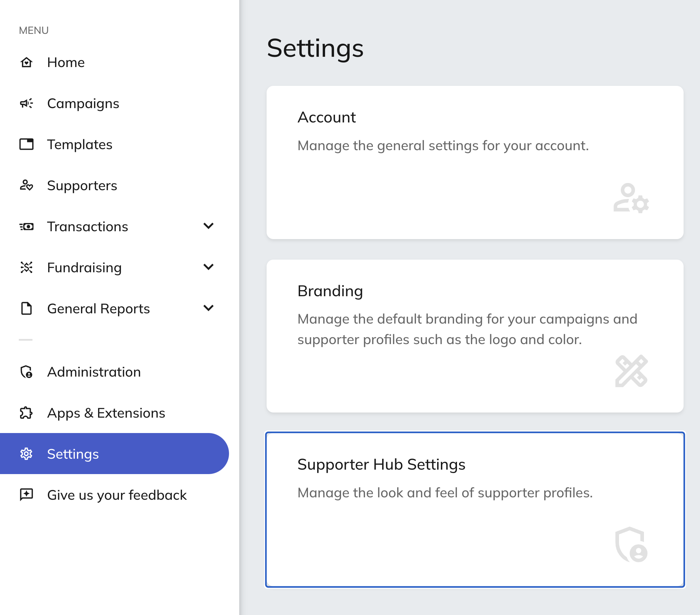Select Supporters in the sidebar

(82, 186)
